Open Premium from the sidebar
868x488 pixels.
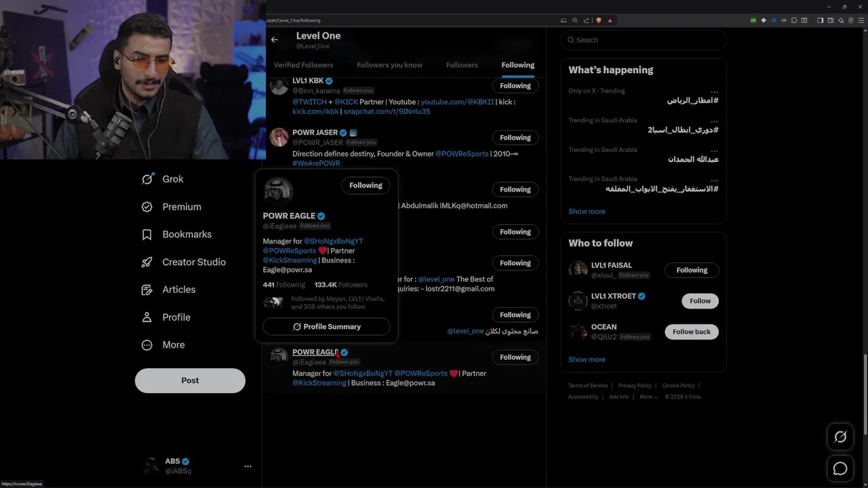click(172, 207)
